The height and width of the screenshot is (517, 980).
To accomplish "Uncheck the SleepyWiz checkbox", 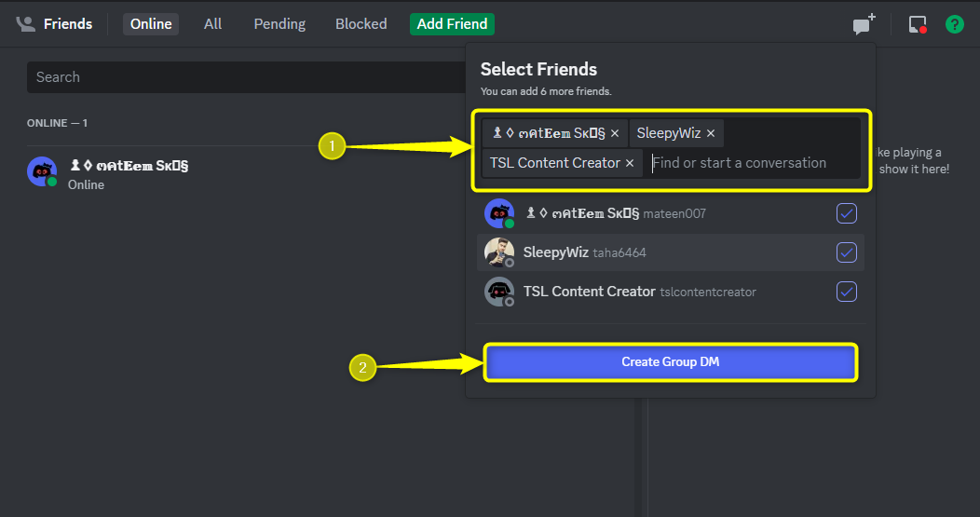I will [x=846, y=252].
